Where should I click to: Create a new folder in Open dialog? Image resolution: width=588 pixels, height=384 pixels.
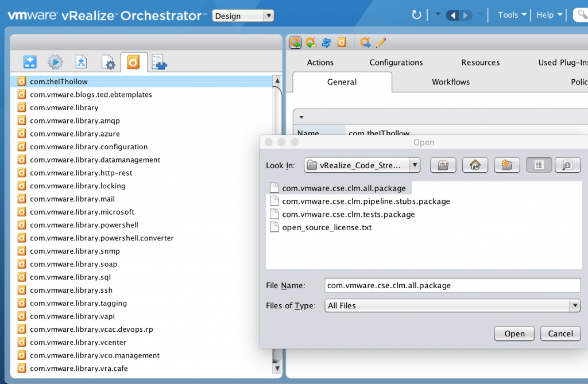pos(506,165)
